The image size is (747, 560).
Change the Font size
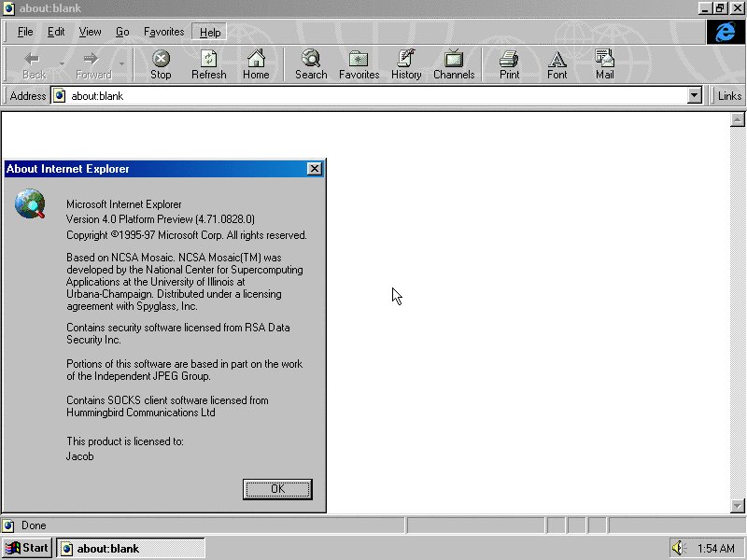tap(557, 64)
